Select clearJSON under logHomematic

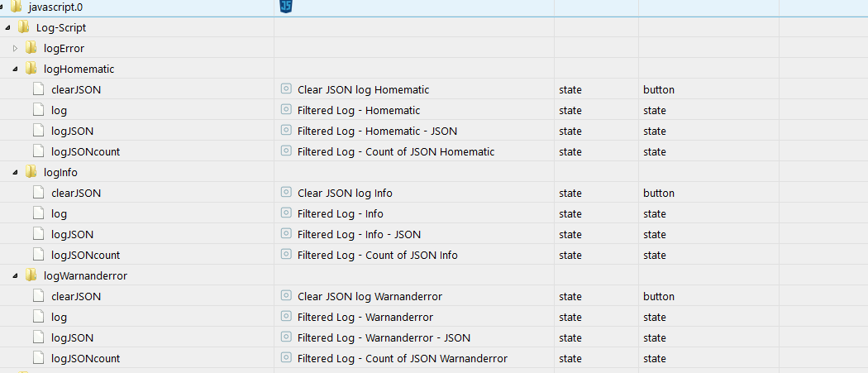pyautogui.click(x=76, y=89)
